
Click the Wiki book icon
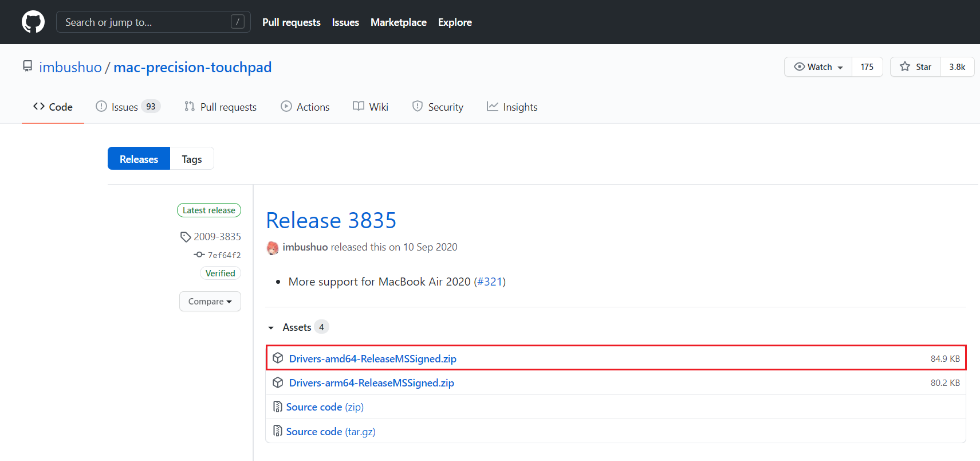click(x=359, y=106)
